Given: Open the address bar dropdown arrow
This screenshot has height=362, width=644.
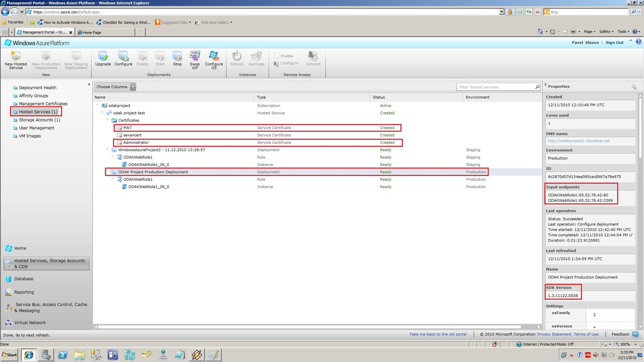Looking at the screenshot, I should pos(501,12).
